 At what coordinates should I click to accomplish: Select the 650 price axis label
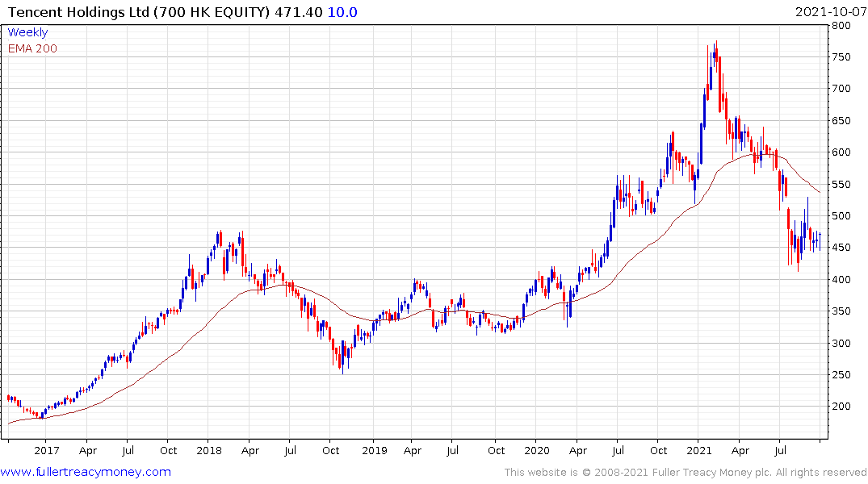pyautogui.click(x=841, y=120)
